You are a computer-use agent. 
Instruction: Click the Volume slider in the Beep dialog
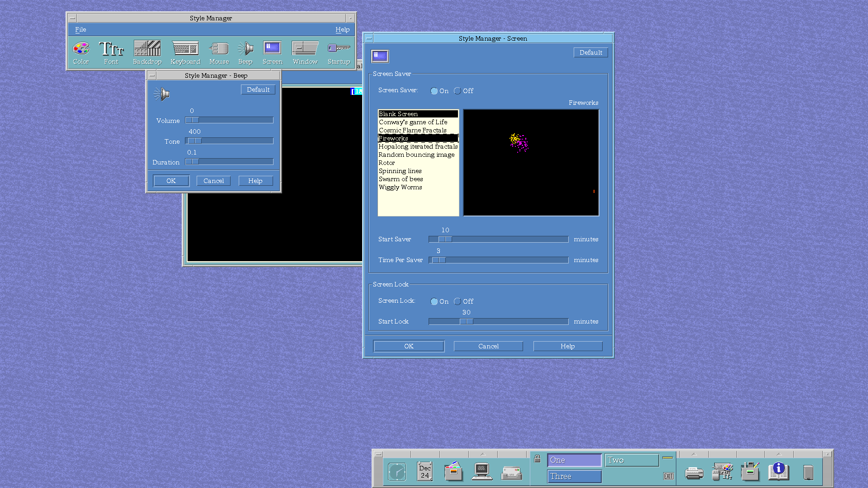pos(229,120)
